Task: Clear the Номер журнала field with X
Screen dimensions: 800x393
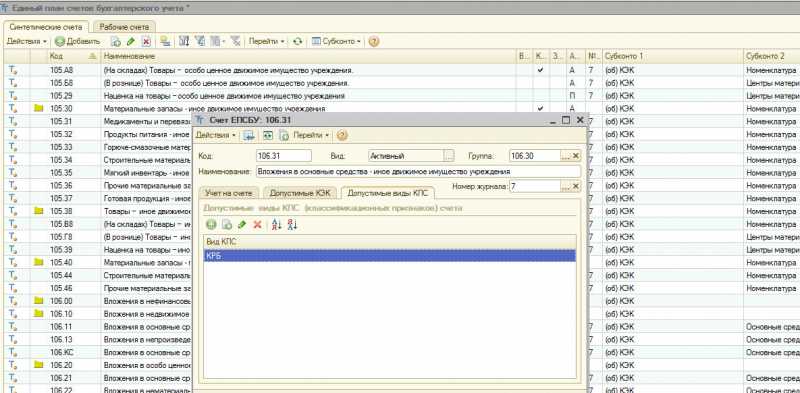Action: (x=576, y=186)
